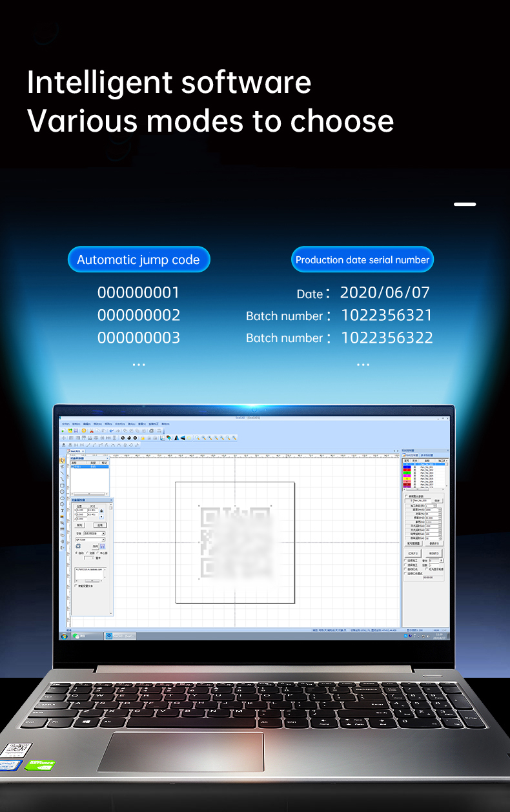
Task: Click the Windows Start orb
Action: [64, 636]
